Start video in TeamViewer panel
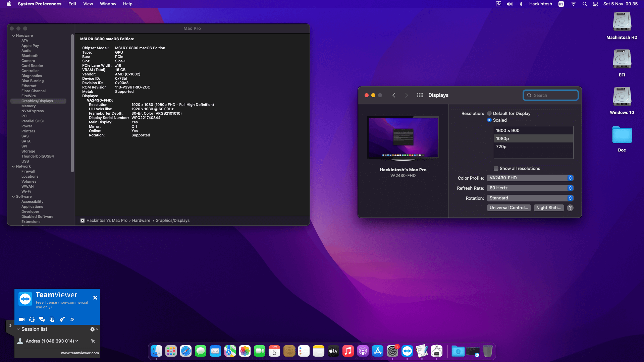Viewport: 644px width, 362px height. click(x=22, y=319)
